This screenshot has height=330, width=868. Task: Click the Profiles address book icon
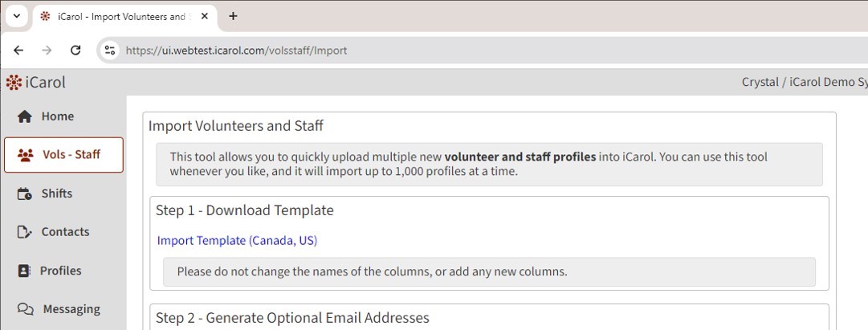coord(25,271)
